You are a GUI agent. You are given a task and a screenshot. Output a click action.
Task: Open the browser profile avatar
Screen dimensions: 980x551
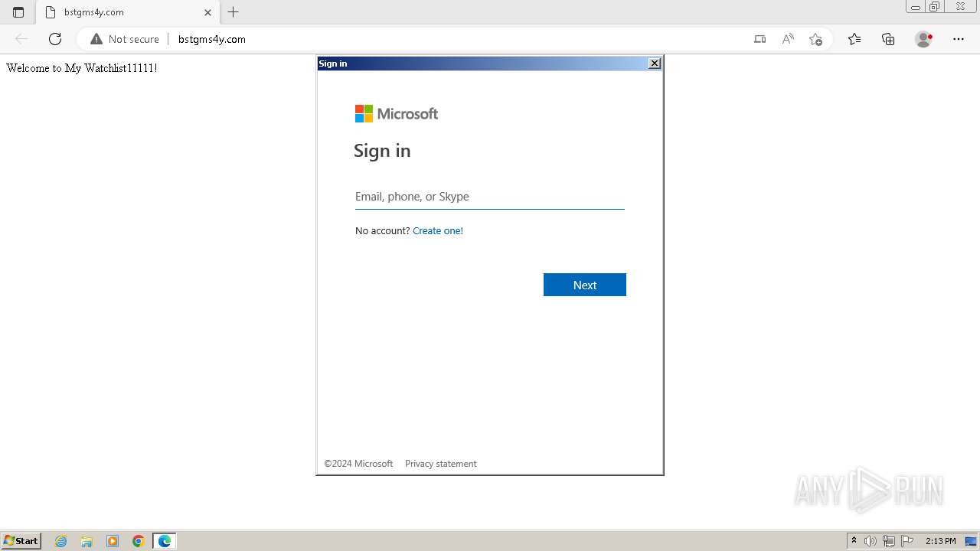(x=924, y=39)
